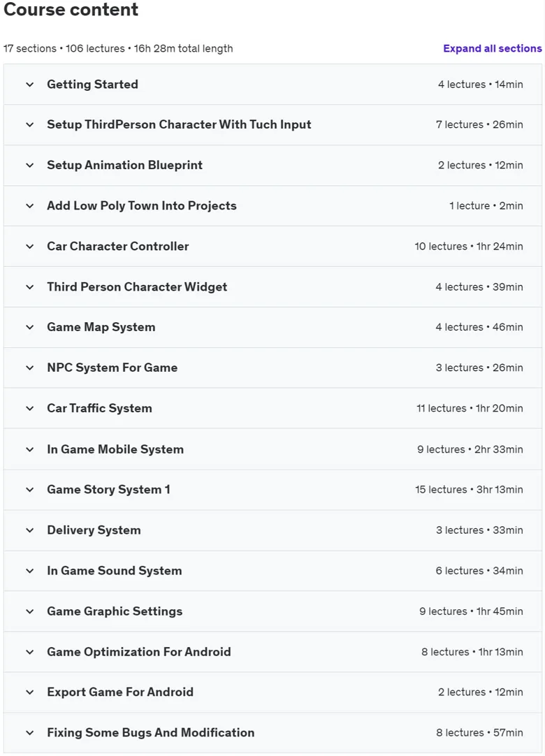Click the Car Traffic System title
Screen dimensions: 545x756
(99, 408)
